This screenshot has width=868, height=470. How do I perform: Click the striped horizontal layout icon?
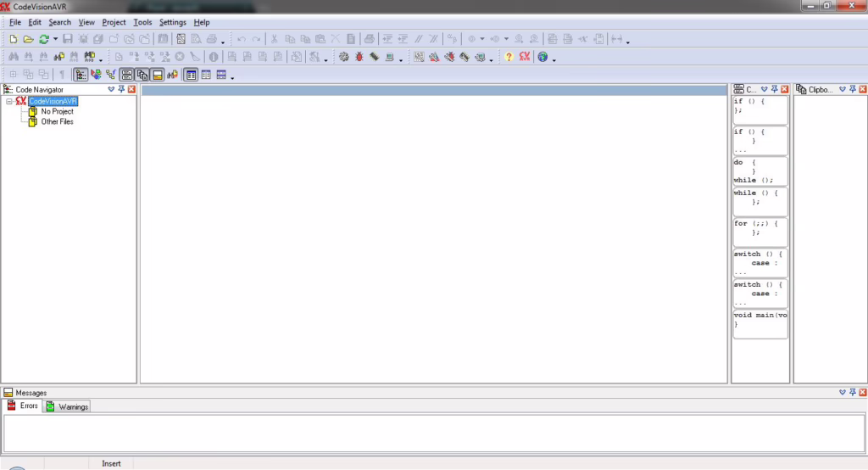(x=221, y=75)
